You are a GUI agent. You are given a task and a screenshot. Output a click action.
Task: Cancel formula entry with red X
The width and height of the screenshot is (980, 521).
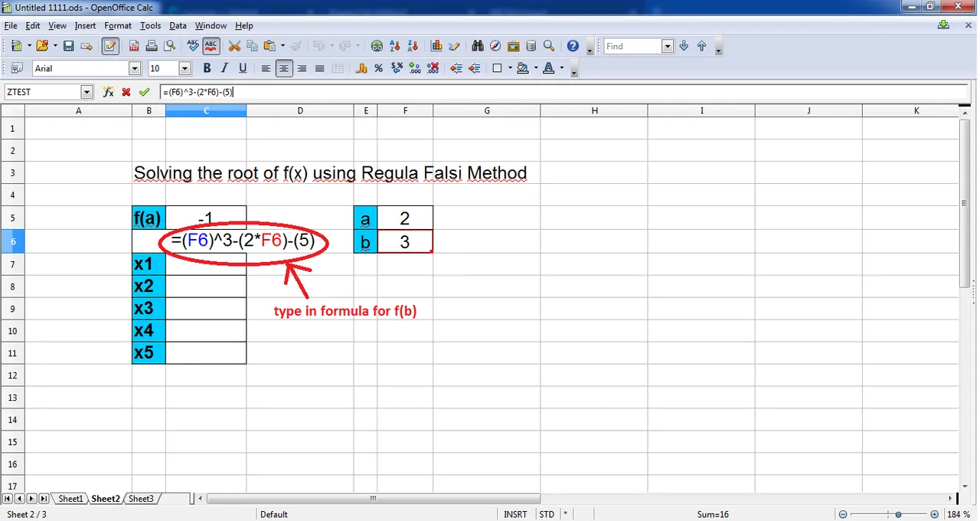click(x=126, y=92)
